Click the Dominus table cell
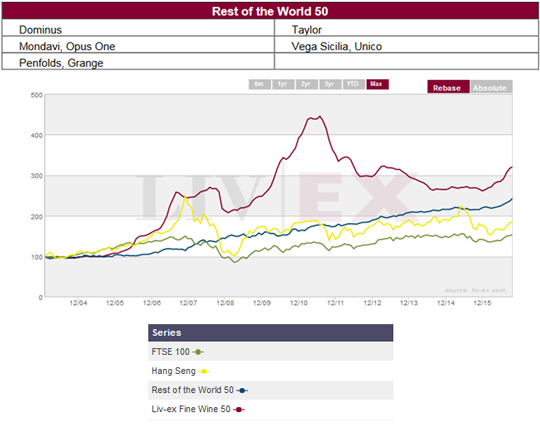 pyautogui.click(x=138, y=28)
